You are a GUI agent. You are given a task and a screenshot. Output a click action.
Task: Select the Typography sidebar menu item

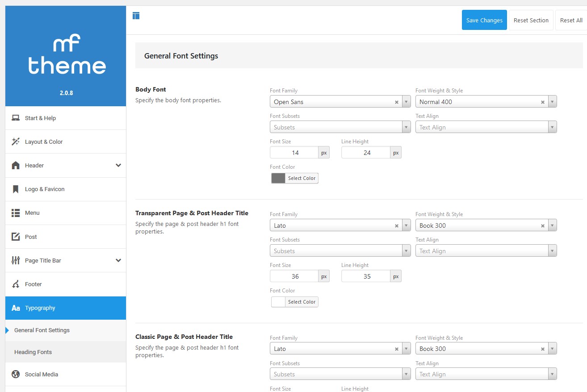coord(66,308)
